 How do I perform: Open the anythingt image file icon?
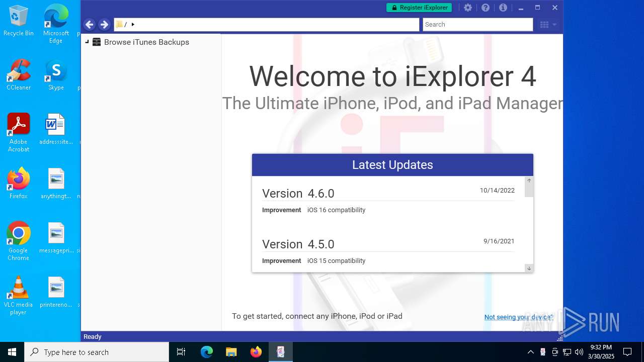[x=56, y=184]
